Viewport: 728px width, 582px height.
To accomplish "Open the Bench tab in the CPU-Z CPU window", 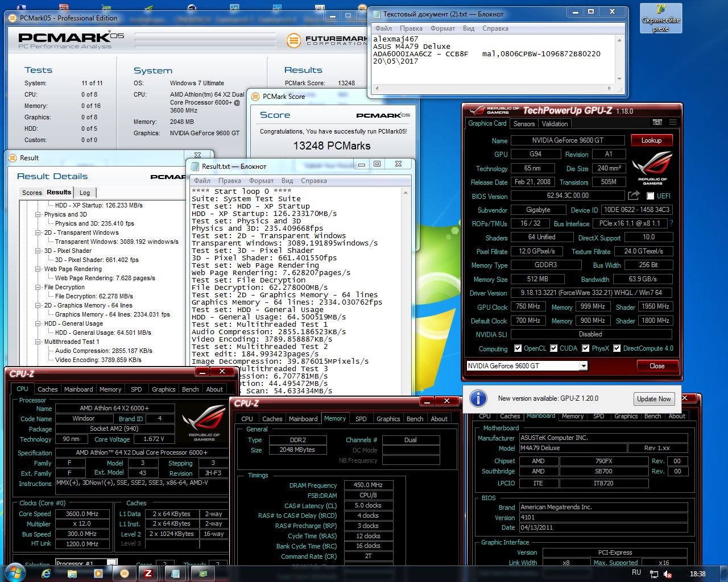I will click(x=190, y=389).
